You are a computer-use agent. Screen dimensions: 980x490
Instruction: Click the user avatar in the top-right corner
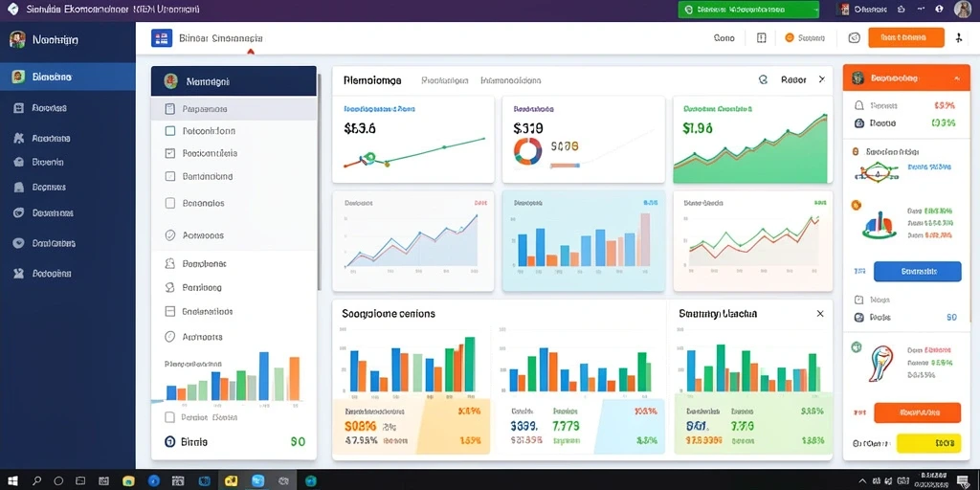click(x=963, y=10)
